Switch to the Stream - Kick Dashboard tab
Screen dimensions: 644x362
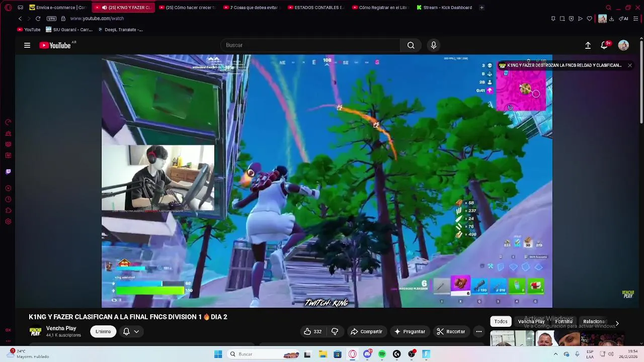(444, 8)
